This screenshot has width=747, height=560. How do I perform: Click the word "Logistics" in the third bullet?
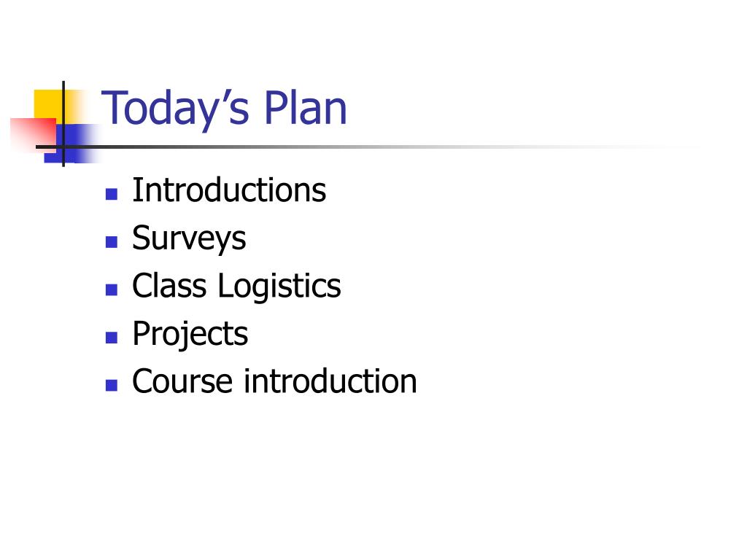click(279, 286)
